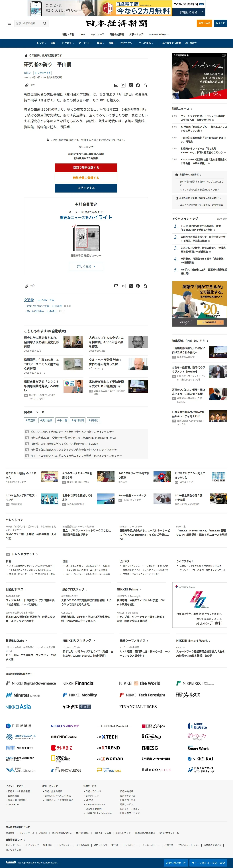Image resolution: width=233 pixels, height=868 pixels.
Task: Expand the オピニオン navigation dropdown
Action: [x=128, y=43]
